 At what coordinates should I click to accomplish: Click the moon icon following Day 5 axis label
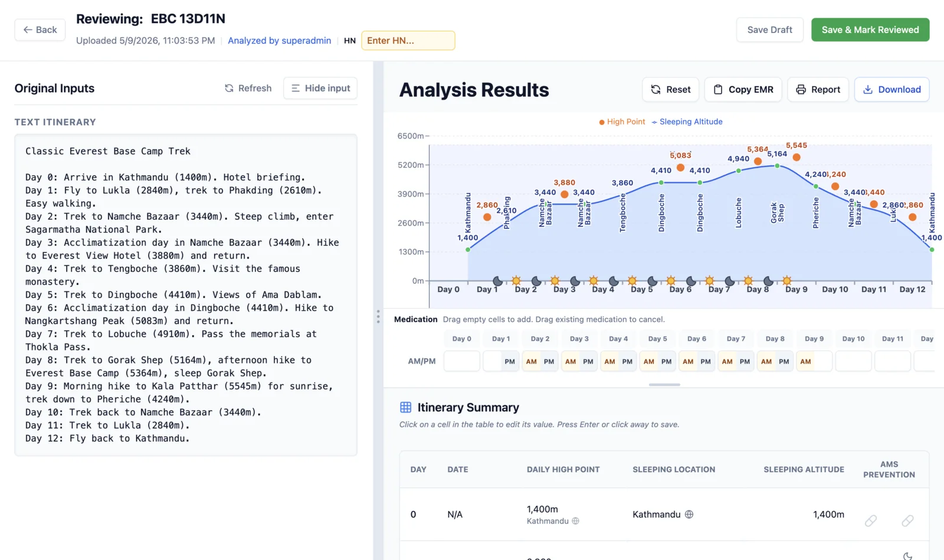(652, 281)
